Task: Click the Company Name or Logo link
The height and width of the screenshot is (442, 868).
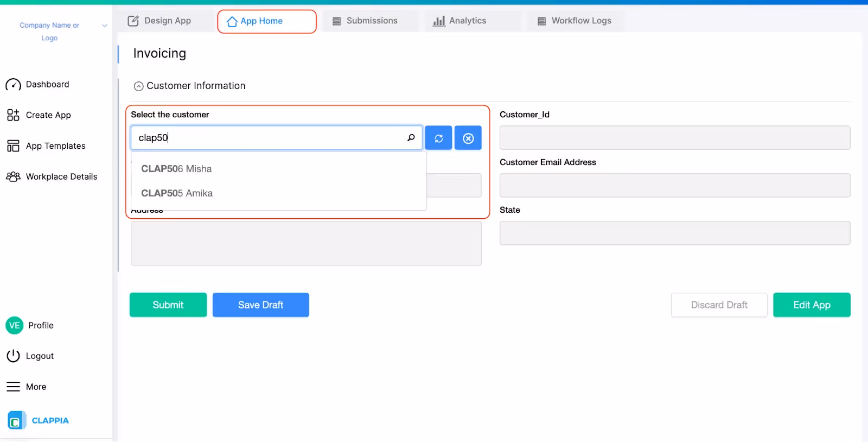Action: pyautogui.click(x=49, y=31)
